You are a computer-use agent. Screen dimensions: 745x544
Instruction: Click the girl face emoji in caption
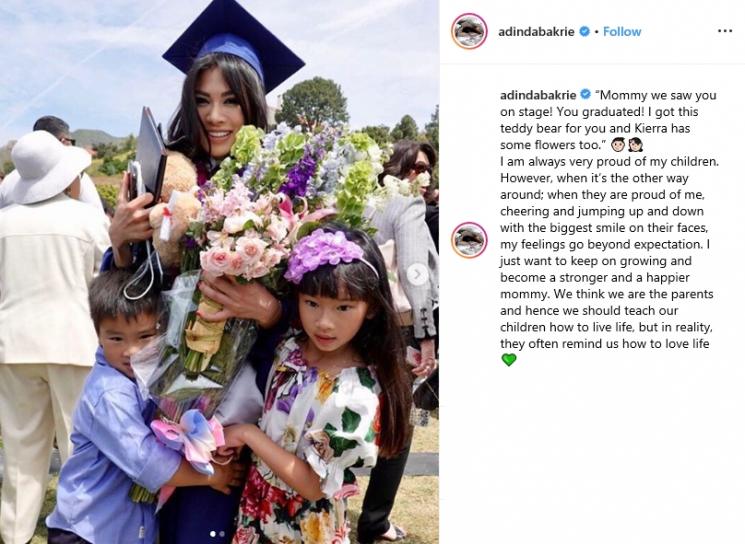(635, 144)
